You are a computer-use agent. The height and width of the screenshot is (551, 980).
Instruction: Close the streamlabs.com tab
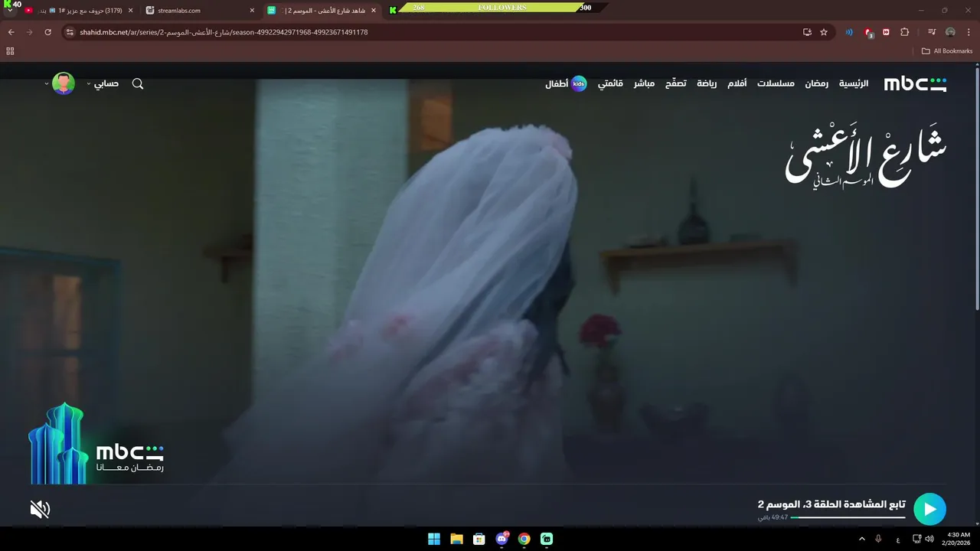coord(252,11)
